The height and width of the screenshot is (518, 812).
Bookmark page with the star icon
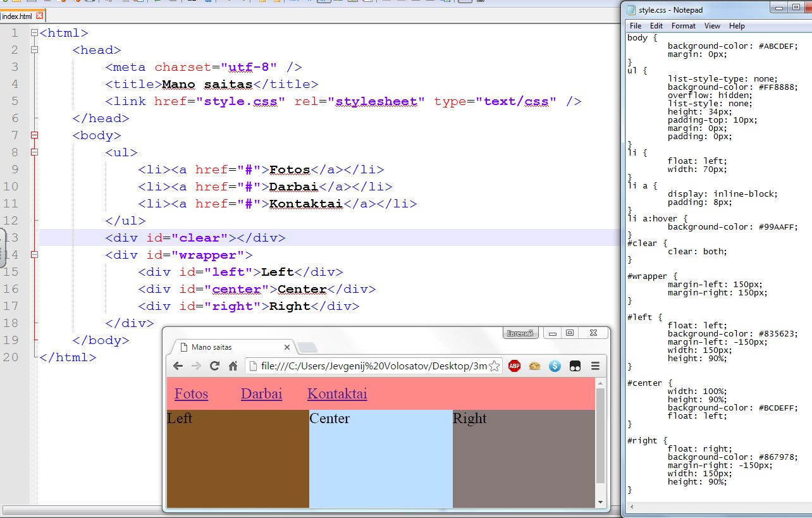coord(495,366)
